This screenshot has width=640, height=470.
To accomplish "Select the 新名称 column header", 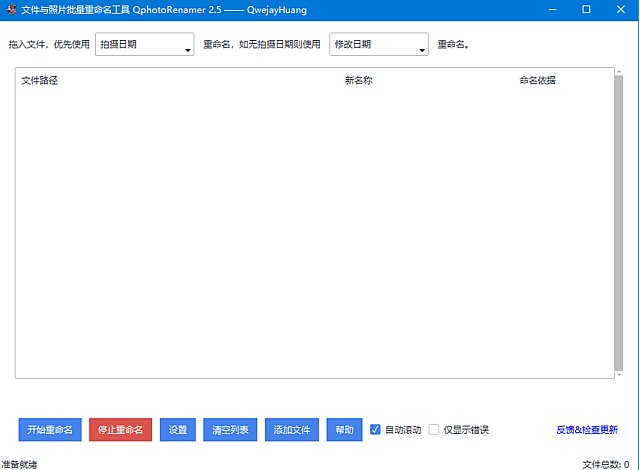I will (359, 80).
